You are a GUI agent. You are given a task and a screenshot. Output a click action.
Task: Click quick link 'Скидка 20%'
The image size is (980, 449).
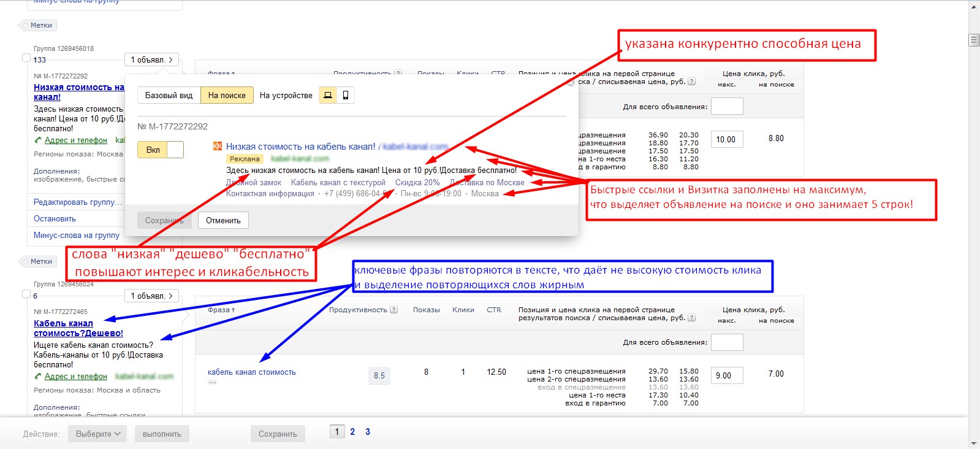[x=417, y=183]
